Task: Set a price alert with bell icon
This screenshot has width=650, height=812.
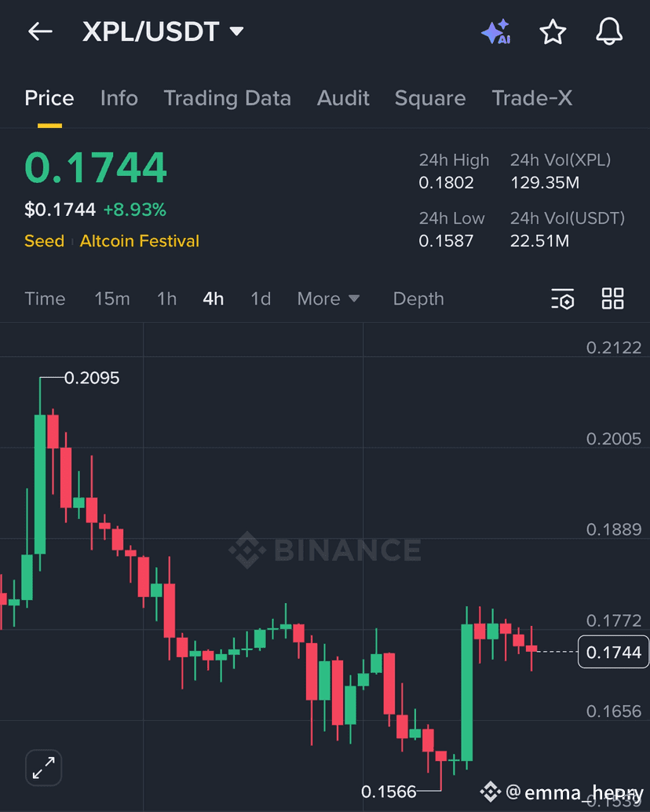Action: coord(609,31)
